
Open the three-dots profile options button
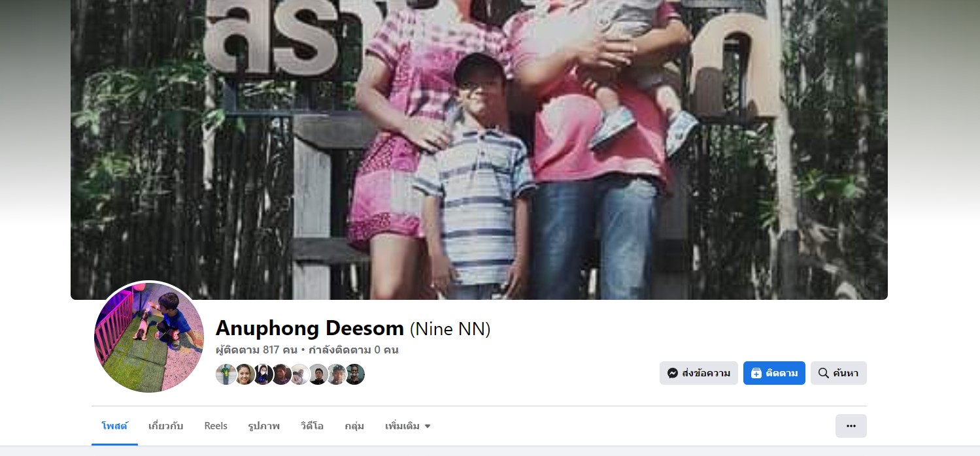851,426
